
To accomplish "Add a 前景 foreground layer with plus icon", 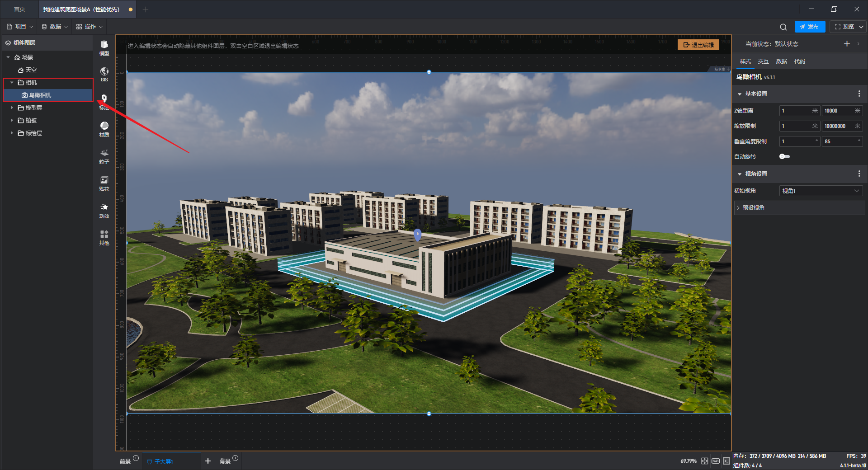I will 136,458.
